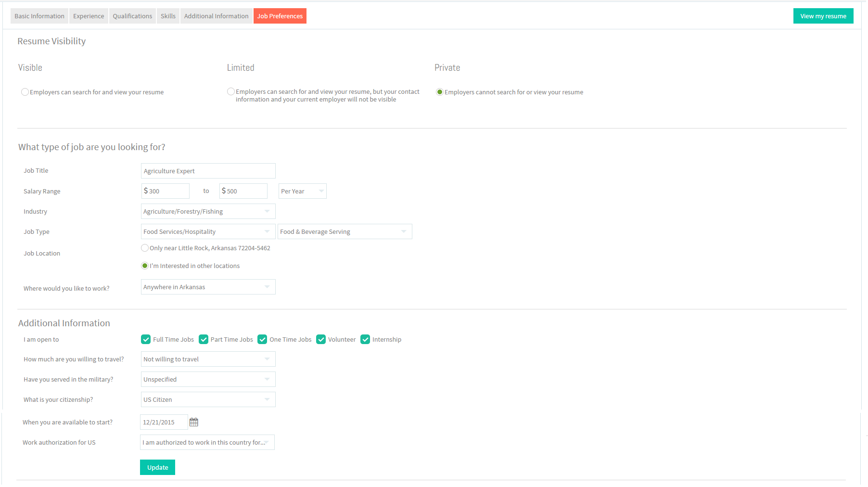Screen dimensions: 868x487
Task: Choose Limited resume visibility option
Action: tap(231, 91)
